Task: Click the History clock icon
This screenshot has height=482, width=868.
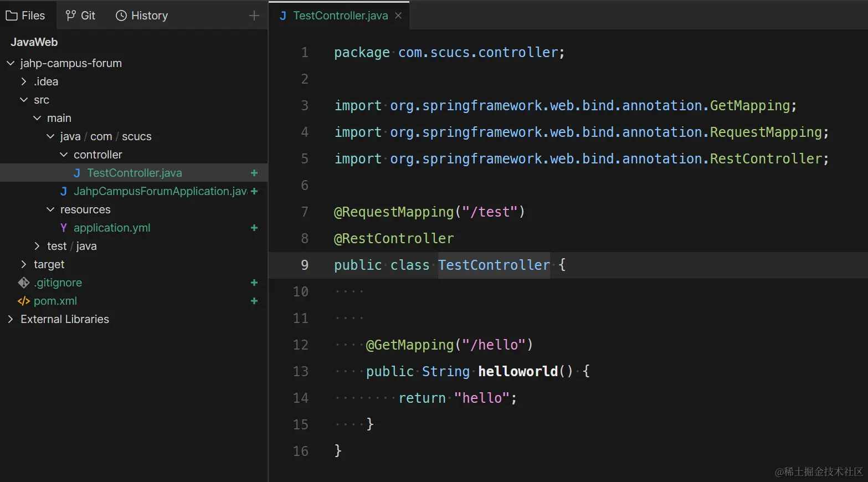Action: point(120,15)
